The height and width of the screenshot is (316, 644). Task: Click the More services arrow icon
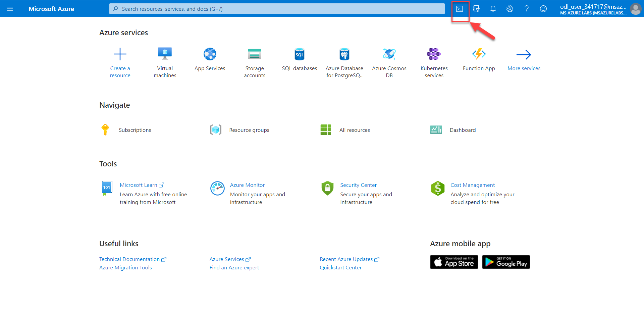[x=524, y=54]
